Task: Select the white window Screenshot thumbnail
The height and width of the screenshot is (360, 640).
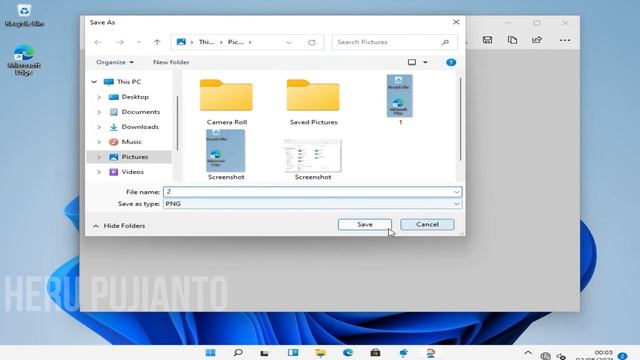Action: coord(313,159)
